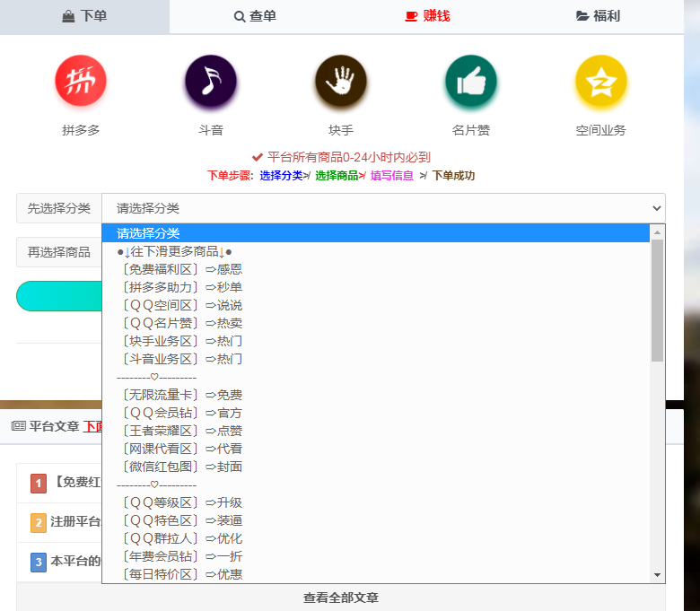The width and height of the screenshot is (700, 611).
Task: Open the 空间业务 yellow star icon
Action: [600, 81]
